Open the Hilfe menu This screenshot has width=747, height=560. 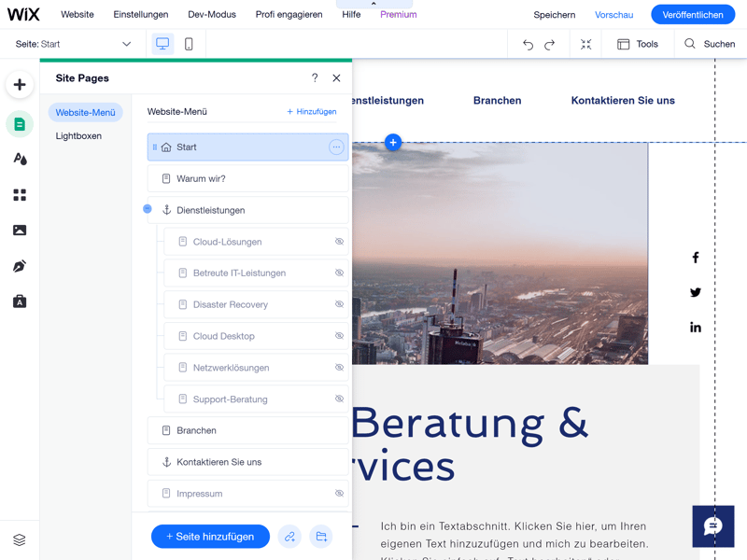coord(351,14)
